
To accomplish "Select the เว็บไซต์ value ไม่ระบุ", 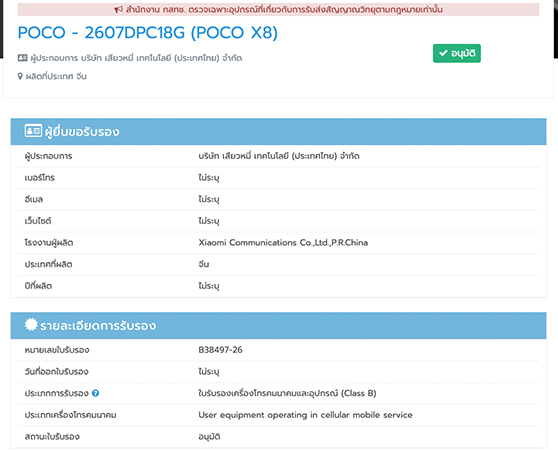I will (x=209, y=221).
